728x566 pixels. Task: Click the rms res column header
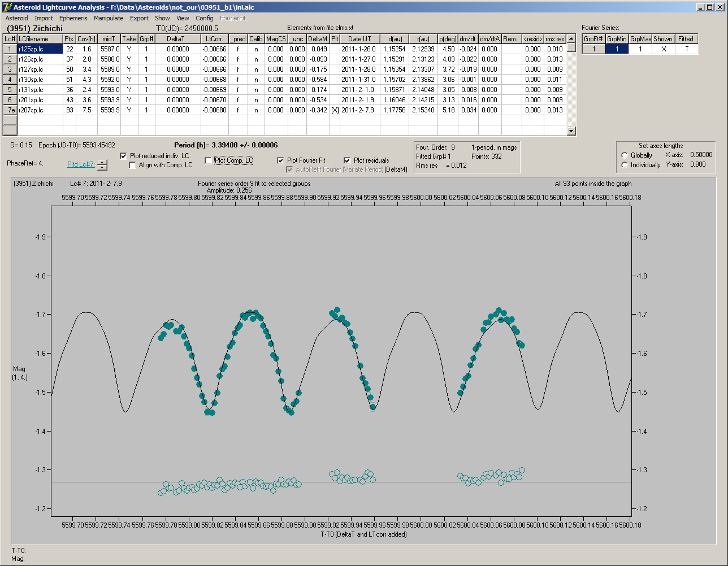click(555, 39)
